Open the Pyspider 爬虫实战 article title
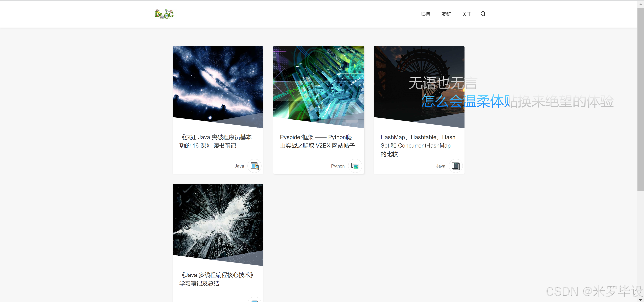 tap(317, 142)
